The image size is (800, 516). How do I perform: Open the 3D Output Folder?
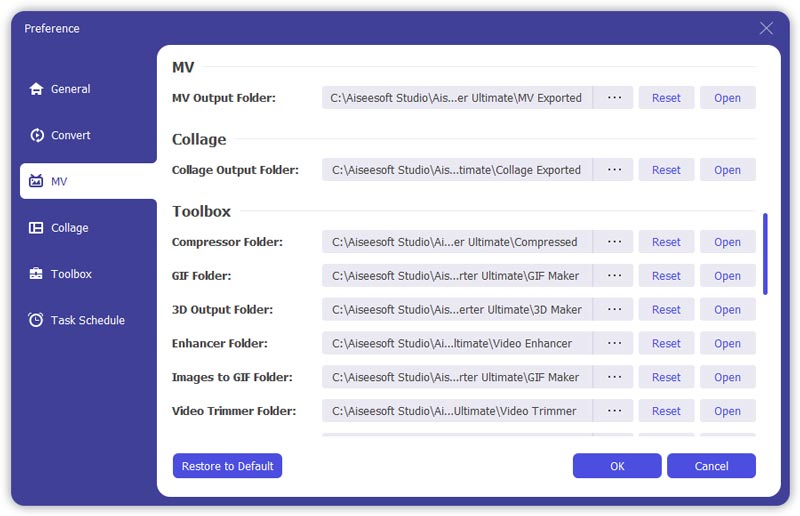click(x=728, y=309)
